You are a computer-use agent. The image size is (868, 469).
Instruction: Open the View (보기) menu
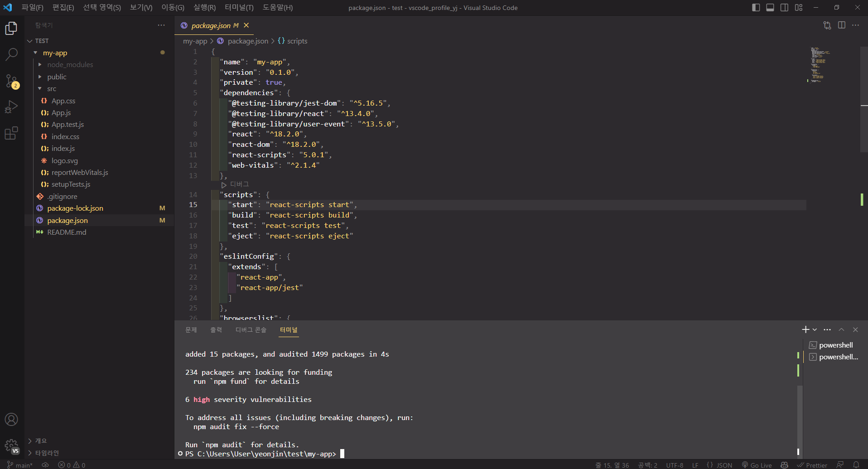tap(141, 8)
